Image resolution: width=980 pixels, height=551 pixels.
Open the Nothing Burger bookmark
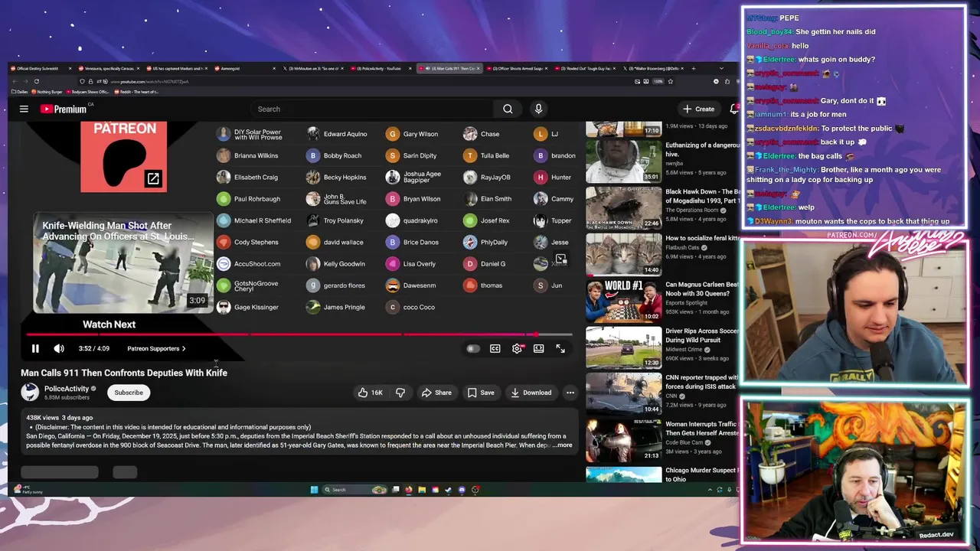pos(47,92)
